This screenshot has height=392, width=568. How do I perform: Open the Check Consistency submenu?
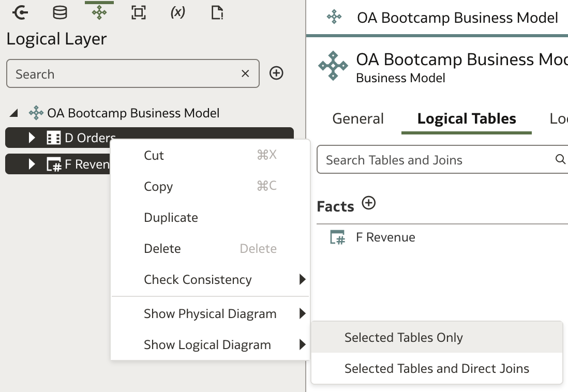(210, 279)
